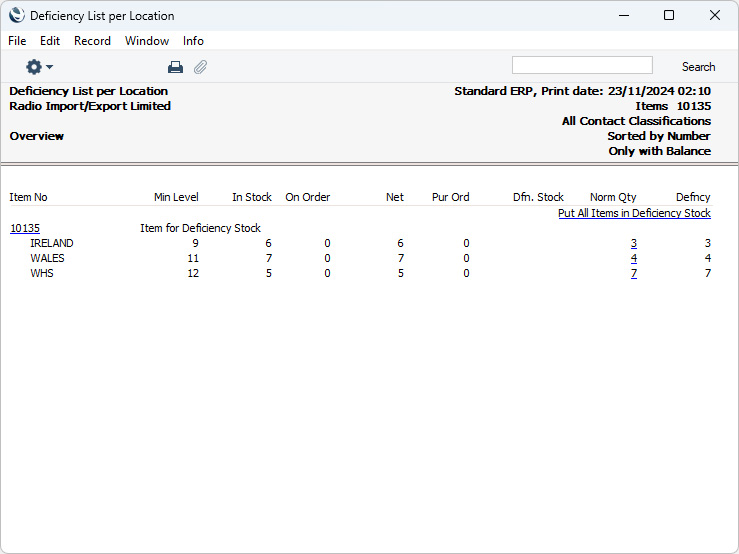Open item 10135 link

pos(25,228)
